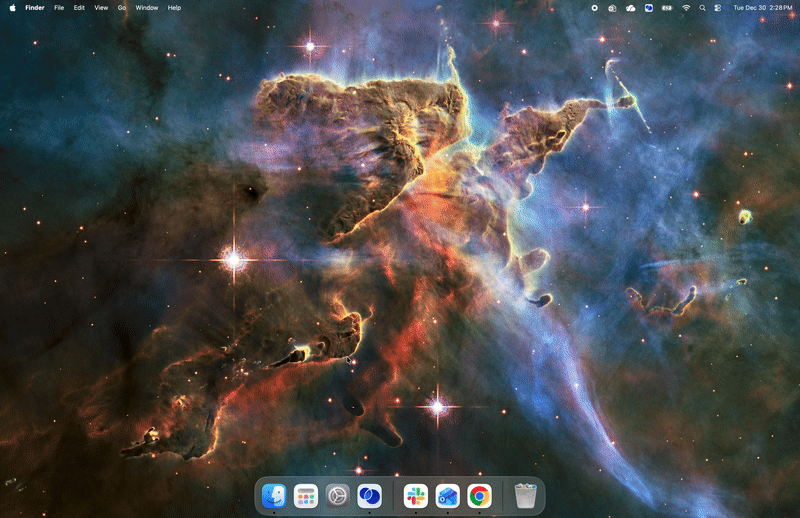Launch Google Chrome from the Dock
The image size is (800, 518).
480,496
